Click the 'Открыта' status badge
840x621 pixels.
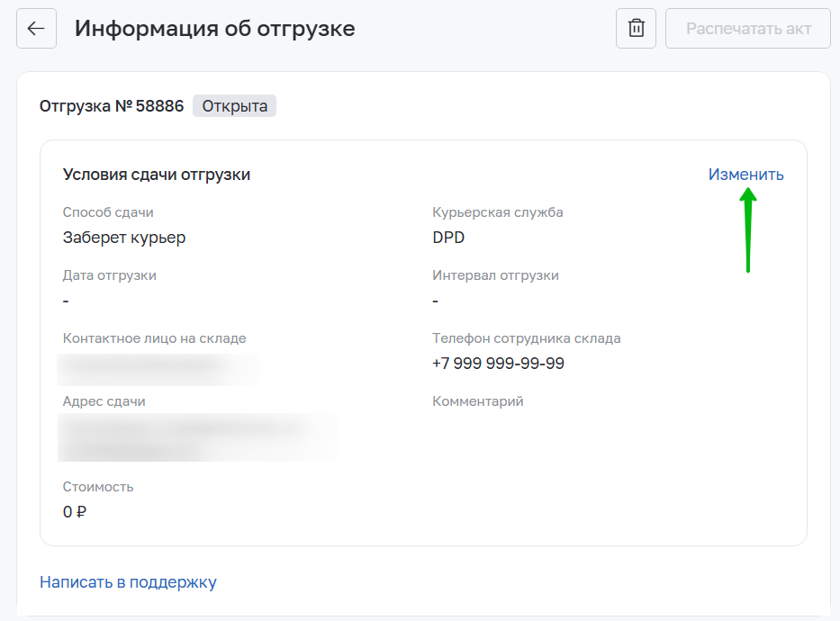click(x=234, y=106)
